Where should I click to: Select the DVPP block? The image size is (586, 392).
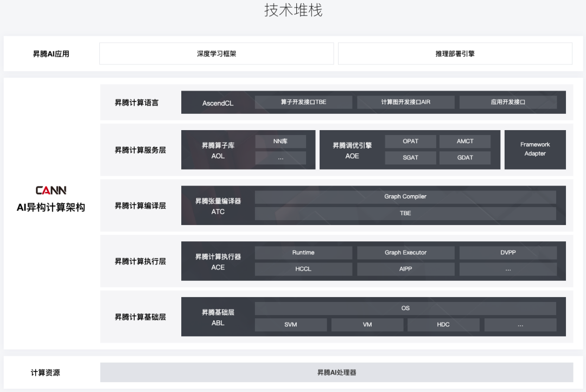point(508,253)
